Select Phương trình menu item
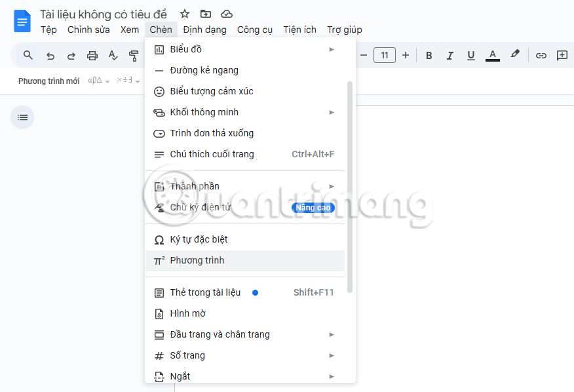Image resolution: width=574 pixels, height=392 pixels. tap(245, 261)
